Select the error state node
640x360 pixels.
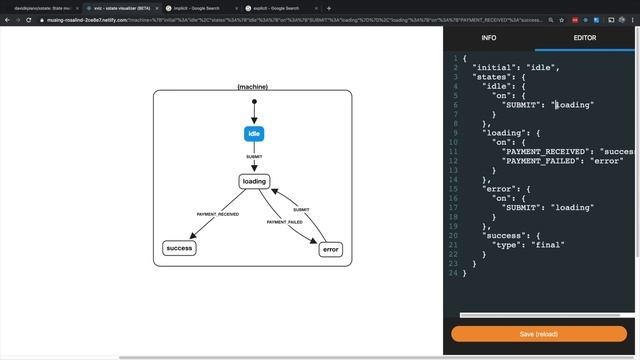pos(331,249)
